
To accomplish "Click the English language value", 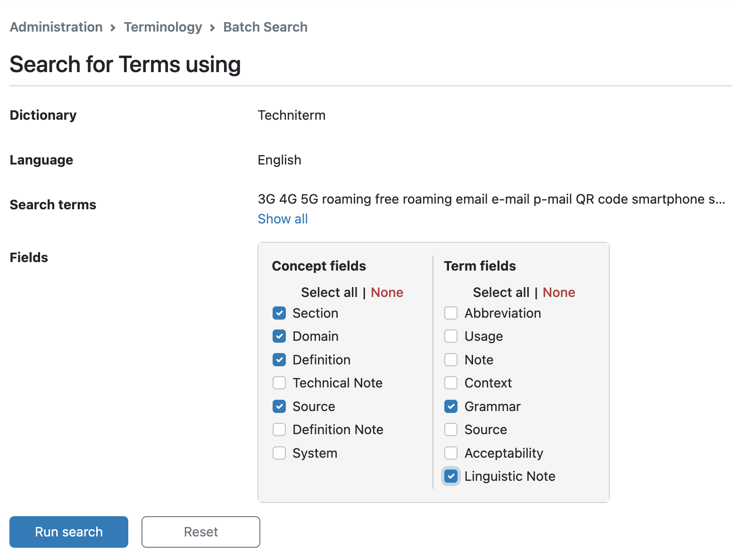I will (279, 160).
